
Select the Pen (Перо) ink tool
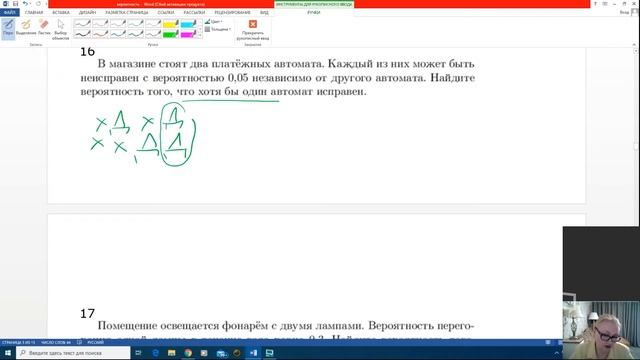click(8, 28)
